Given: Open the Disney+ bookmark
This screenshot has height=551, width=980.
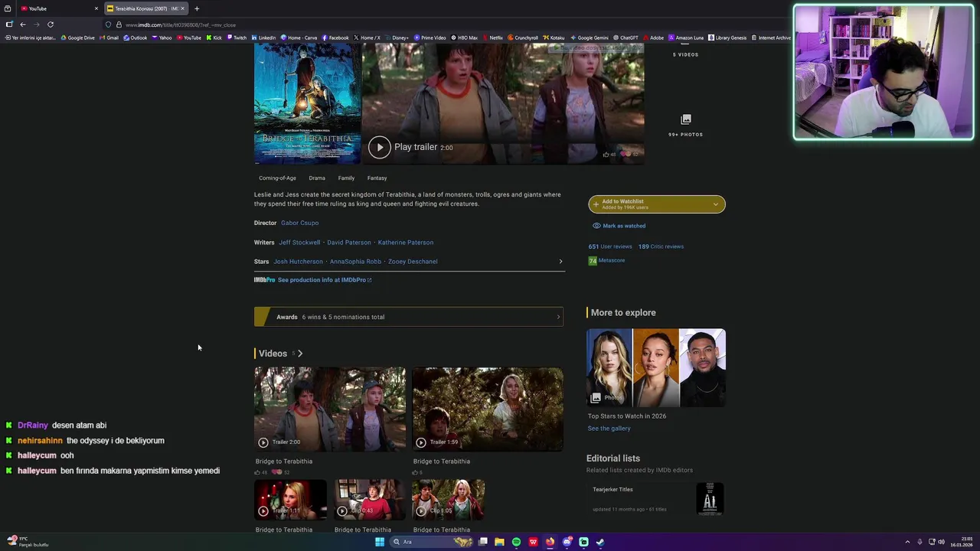Looking at the screenshot, I should pyautogui.click(x=397, y=37).
